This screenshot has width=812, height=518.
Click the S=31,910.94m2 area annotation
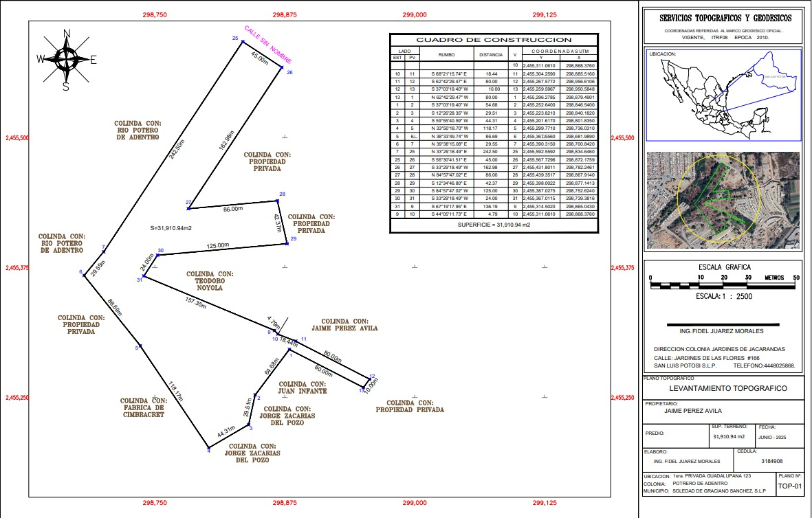[x=171, y=227]
